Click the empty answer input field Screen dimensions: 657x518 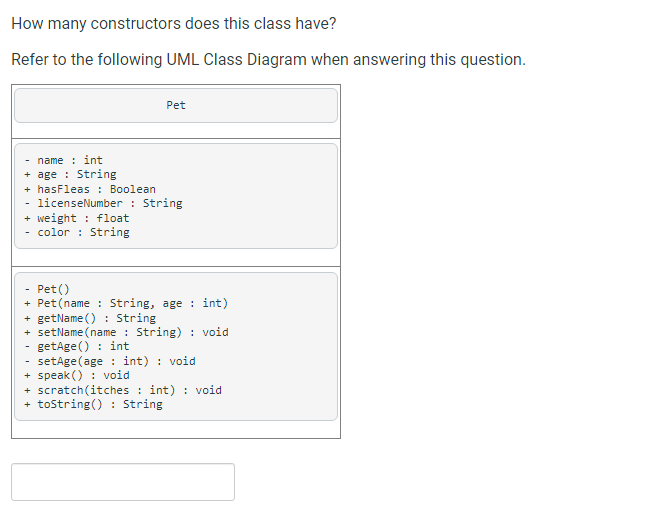pos(123,482)
